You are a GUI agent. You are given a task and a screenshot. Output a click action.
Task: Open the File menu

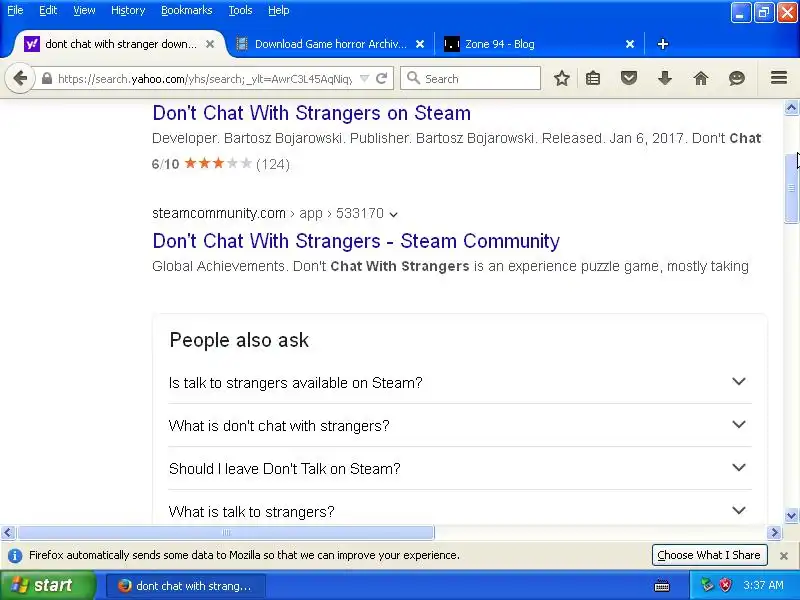pyautogui.click(x=15, y=10)
